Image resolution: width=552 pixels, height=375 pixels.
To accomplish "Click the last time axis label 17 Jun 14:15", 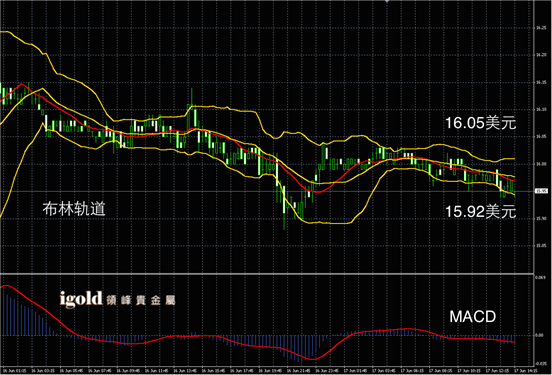I will pos(526,371).
